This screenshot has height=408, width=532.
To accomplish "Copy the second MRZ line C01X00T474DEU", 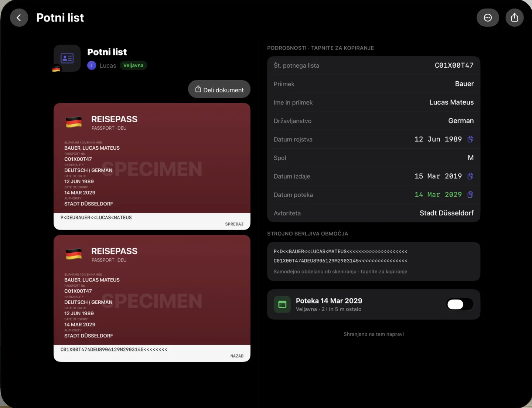I will tap(340, 261).
